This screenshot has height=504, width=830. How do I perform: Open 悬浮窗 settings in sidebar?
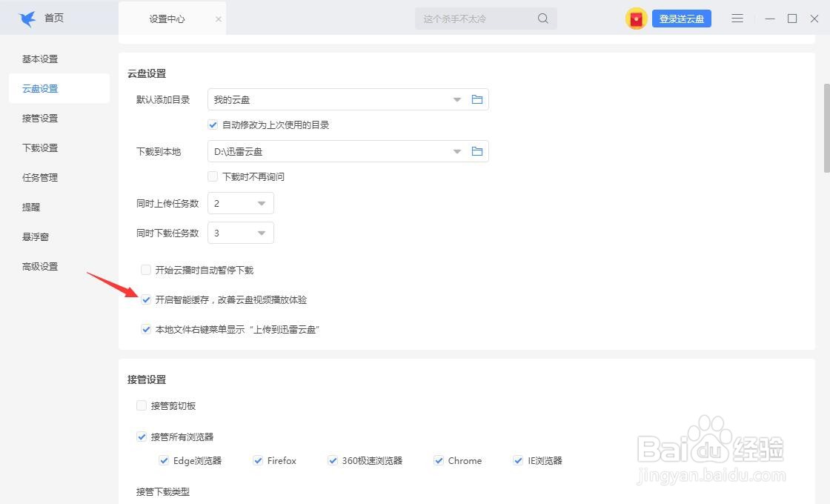pos(36,236)
